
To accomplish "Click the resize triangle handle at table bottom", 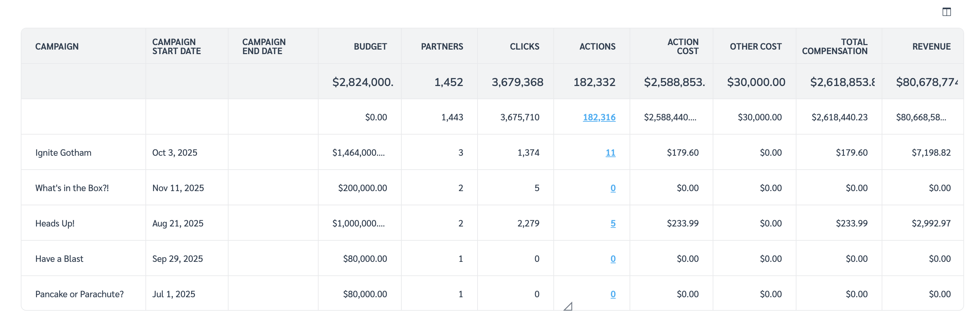I will 568,306.
